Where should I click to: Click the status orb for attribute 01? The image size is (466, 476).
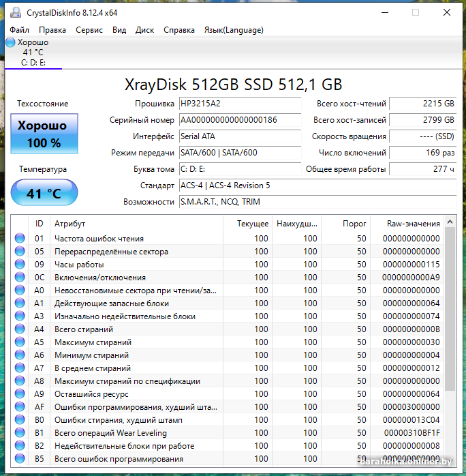(x=20, y=238)
